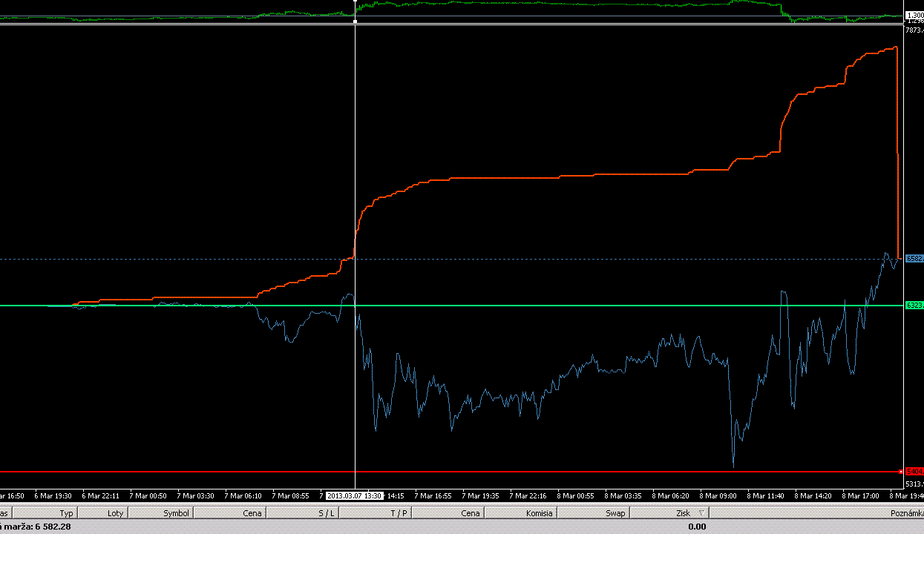Click the time label 8 Mar 06:20
The width and height of the screenshot is (924, 577).
[x=671, y=495]
